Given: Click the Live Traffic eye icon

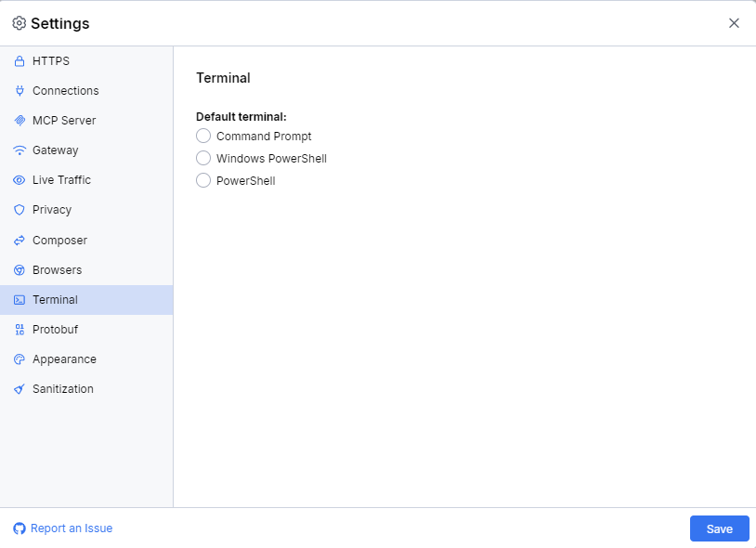Looking at the screenshot, I should [x=19, y=179].
